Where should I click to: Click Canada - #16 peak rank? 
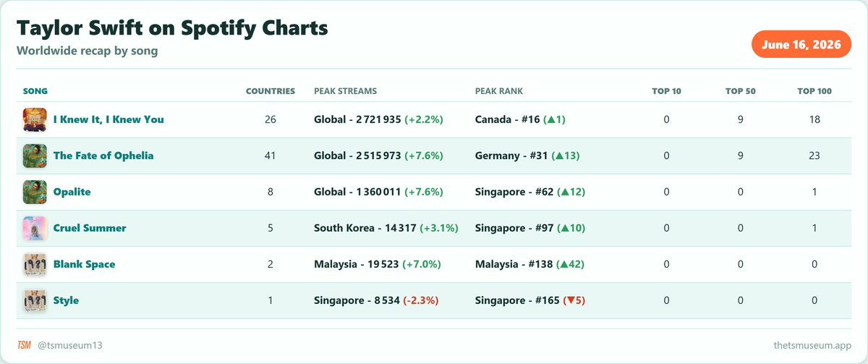(520, 119)
